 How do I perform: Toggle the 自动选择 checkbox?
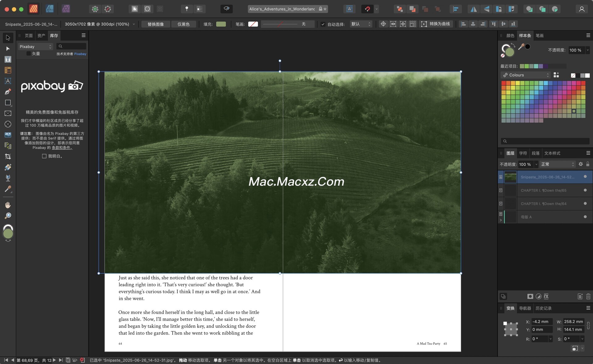pos(323,24)
